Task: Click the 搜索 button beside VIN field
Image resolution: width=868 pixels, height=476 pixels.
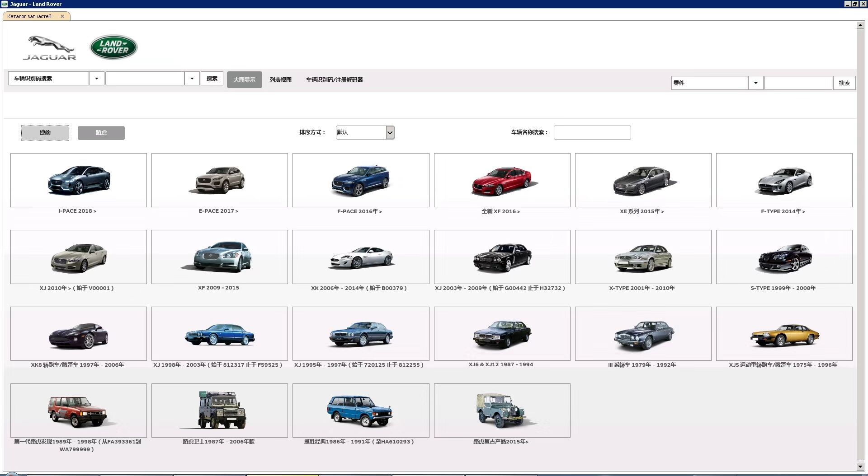Action: click(x=212, y=79)
